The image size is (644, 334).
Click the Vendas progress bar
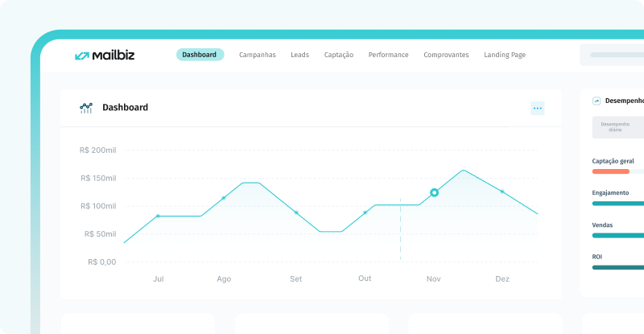618,235
